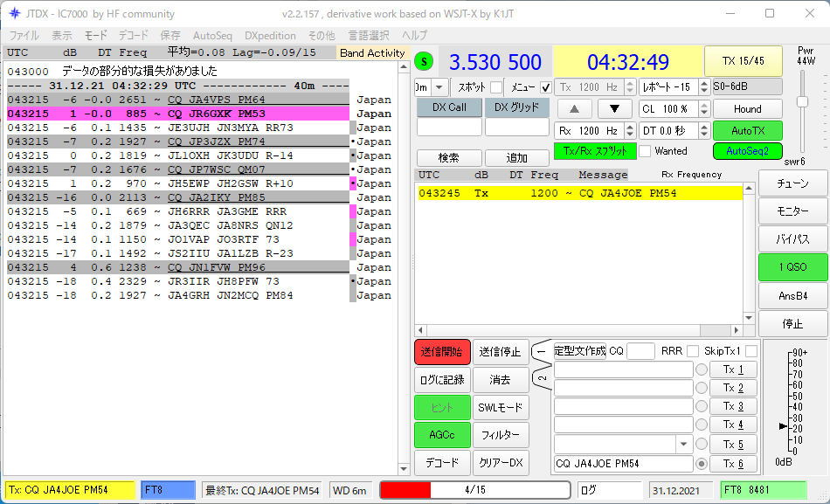Image resolution: width=830 pixels, height=504 pixels.
Task: Open the 表示 menu
Action: click(62, 36)
